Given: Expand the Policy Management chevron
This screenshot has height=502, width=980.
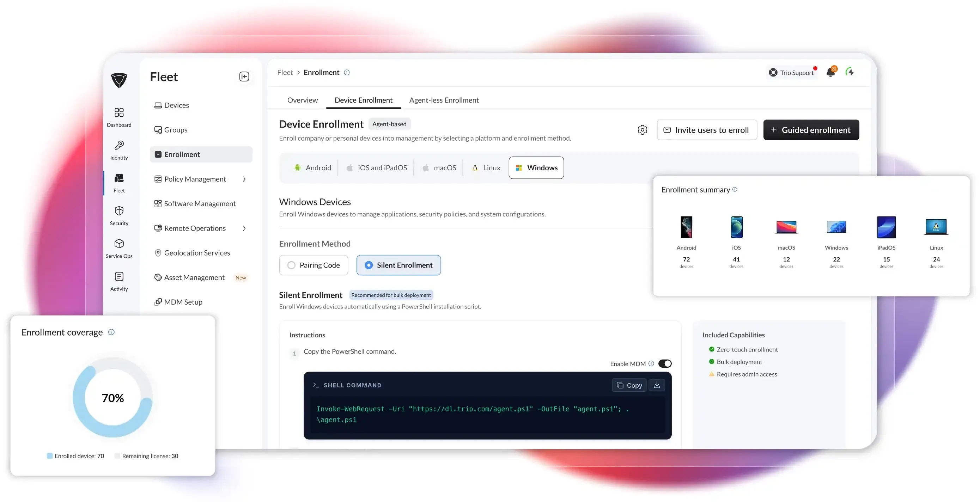Looking at the screenshot, I should coord(244,179).
